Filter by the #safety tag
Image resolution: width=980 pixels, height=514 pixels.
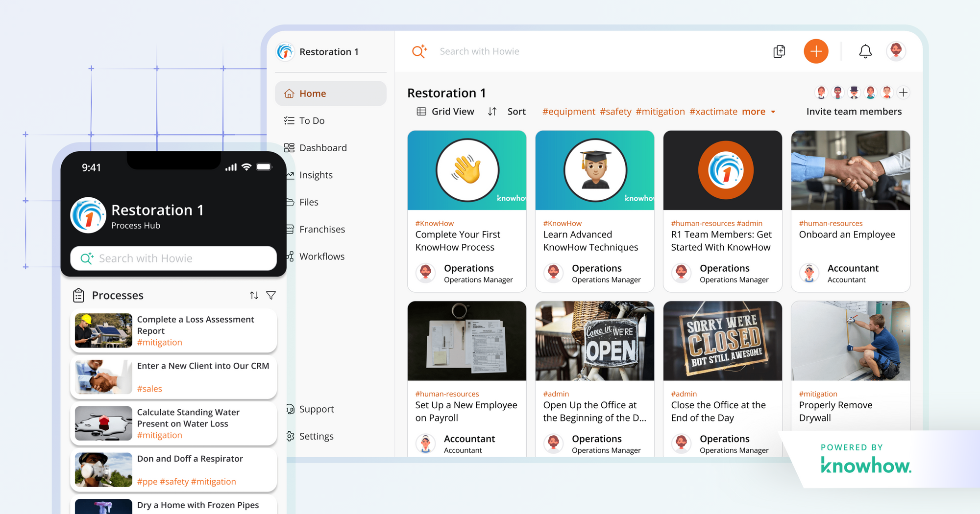click(x=615, y=112)
